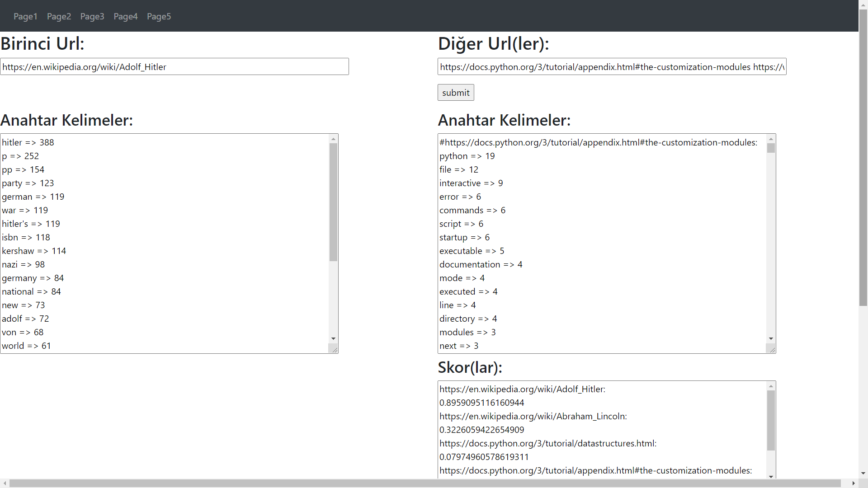The image size is (868, 488).
Task: Select Page5 in the navigation bar
Action: point(159,16)
